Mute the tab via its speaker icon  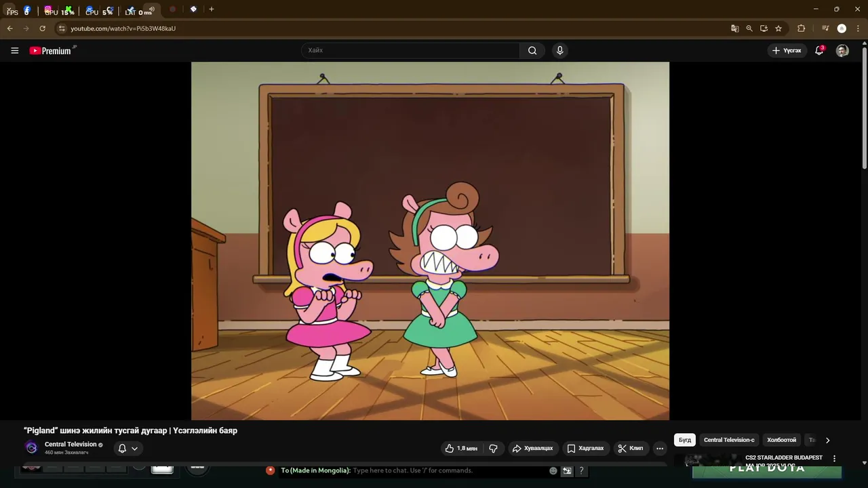[151, 9]
